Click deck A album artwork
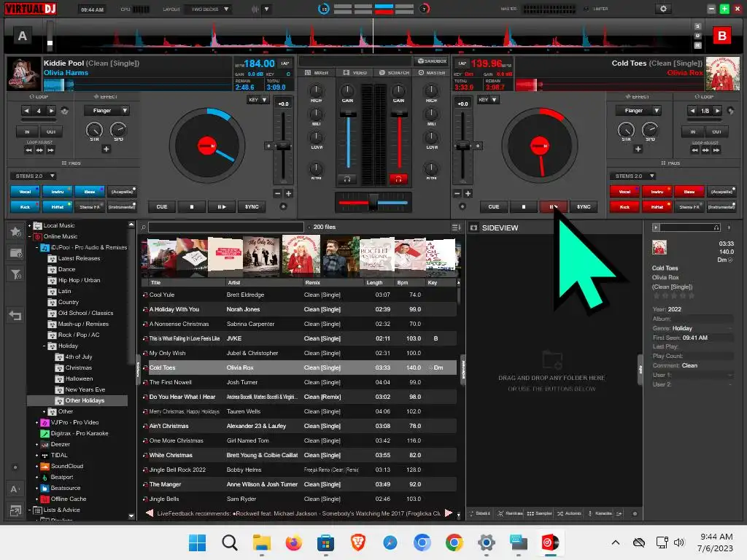This screenshot has width=747, height=560. (24, 74)
